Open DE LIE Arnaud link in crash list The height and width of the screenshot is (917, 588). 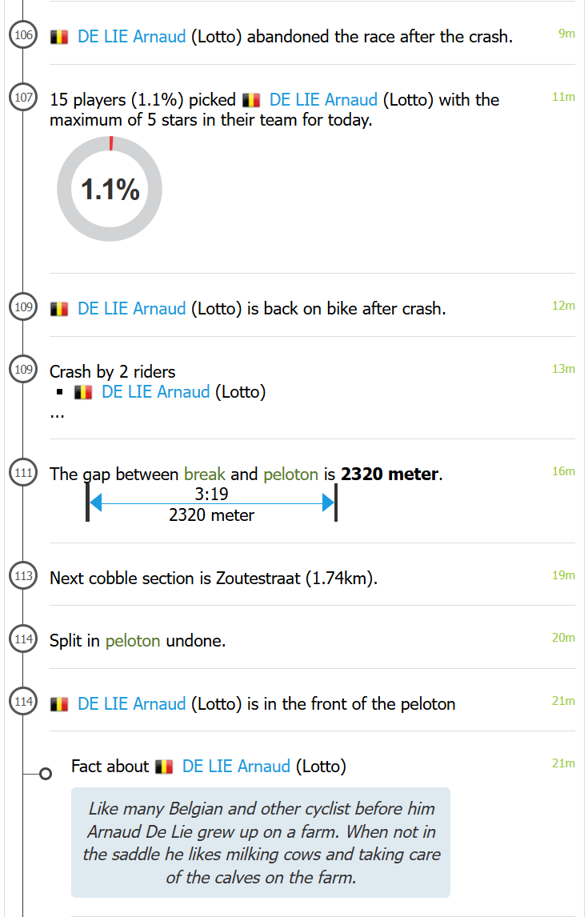(x=155, y=392)
